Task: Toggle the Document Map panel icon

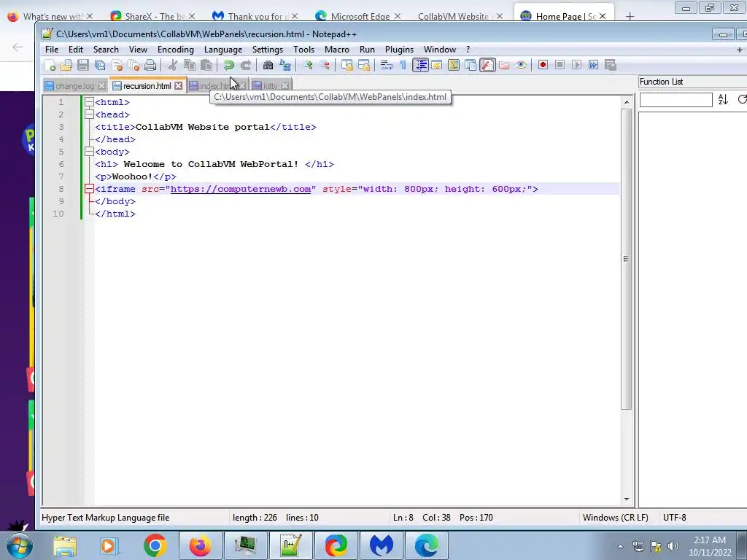Action: 454,65
